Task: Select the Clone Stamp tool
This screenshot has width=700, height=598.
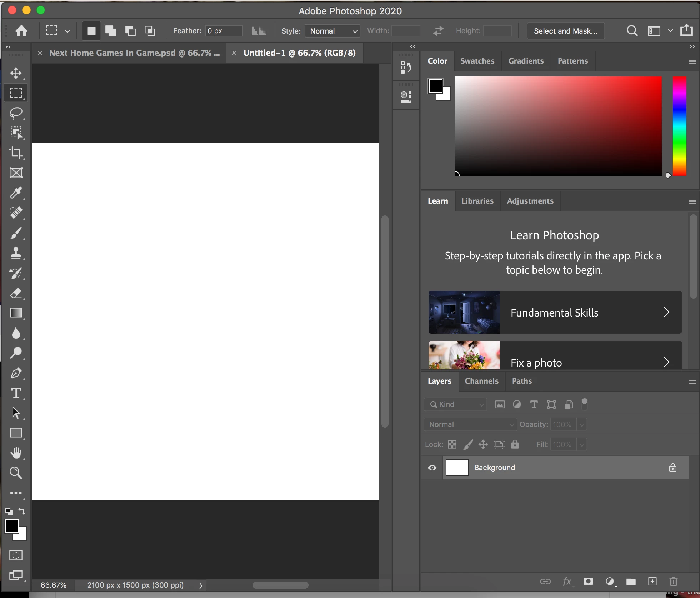Action: [x=16, y=253]
